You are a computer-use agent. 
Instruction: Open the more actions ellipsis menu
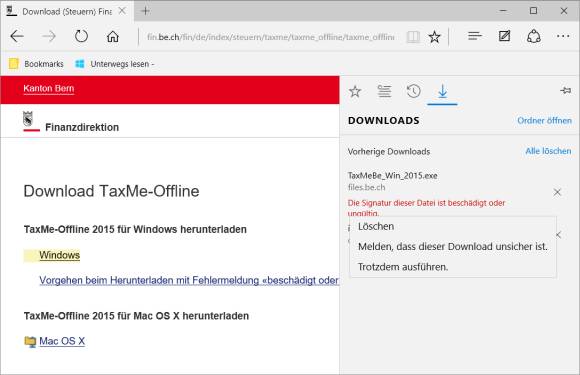[563, 36]
